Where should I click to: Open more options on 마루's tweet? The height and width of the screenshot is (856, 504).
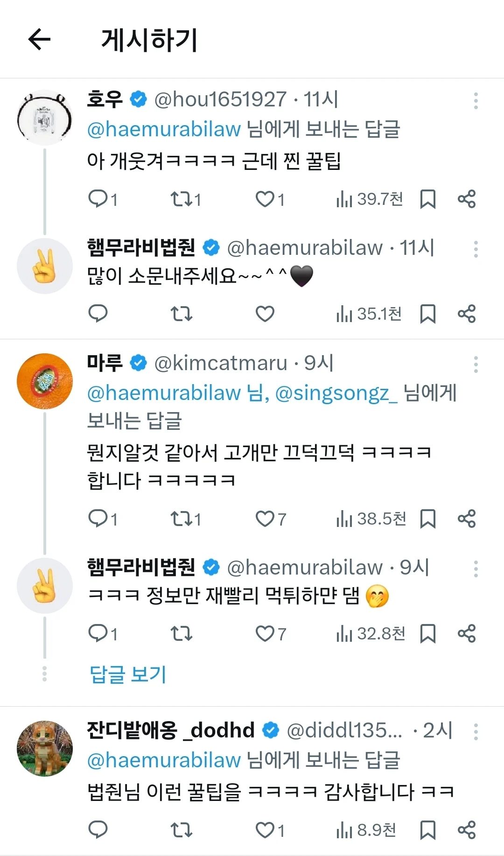tap(476, 365)
